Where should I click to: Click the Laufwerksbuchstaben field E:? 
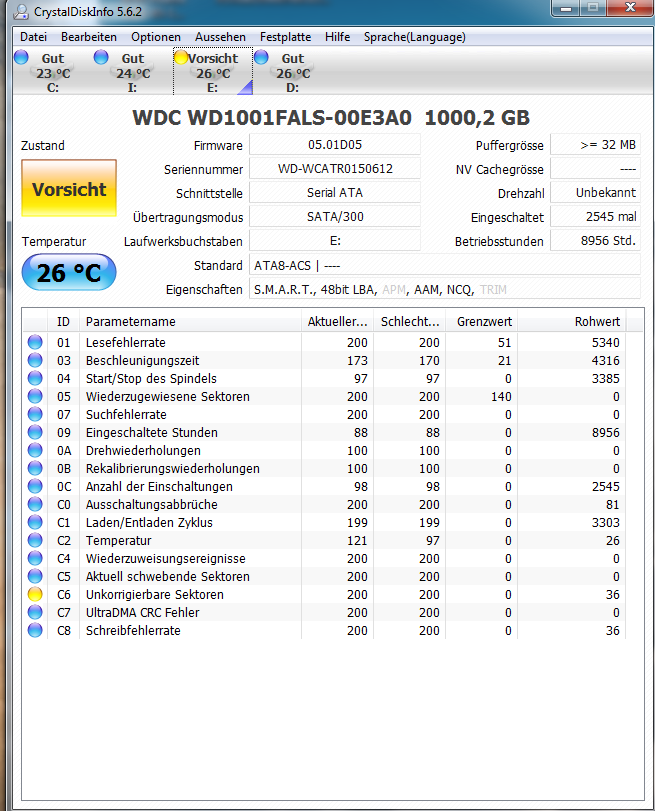335,241
